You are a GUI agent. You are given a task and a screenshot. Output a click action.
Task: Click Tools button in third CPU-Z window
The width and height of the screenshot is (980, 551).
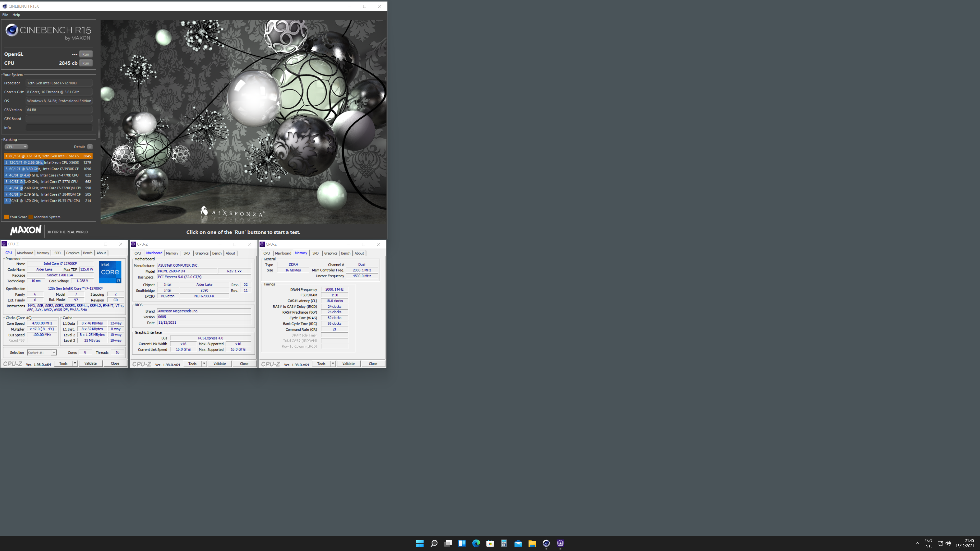[322, 364]
